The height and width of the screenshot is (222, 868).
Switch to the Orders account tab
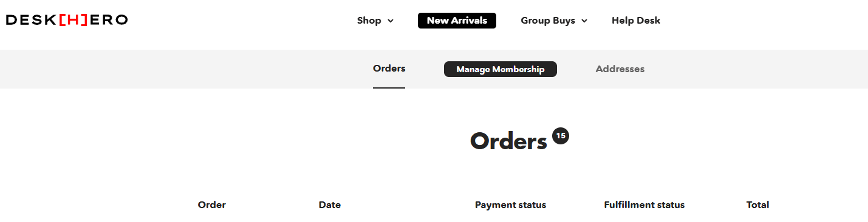click(x=389, y=69)
